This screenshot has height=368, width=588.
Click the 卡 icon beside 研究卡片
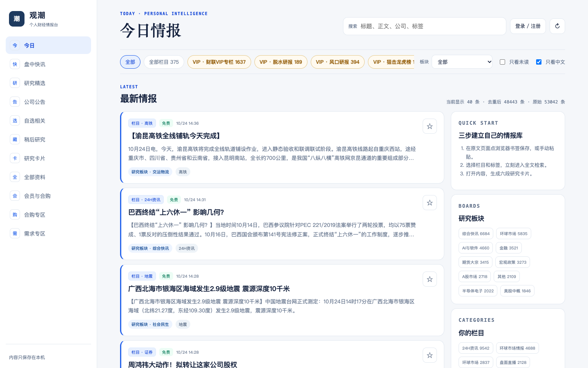pos(15,158)
